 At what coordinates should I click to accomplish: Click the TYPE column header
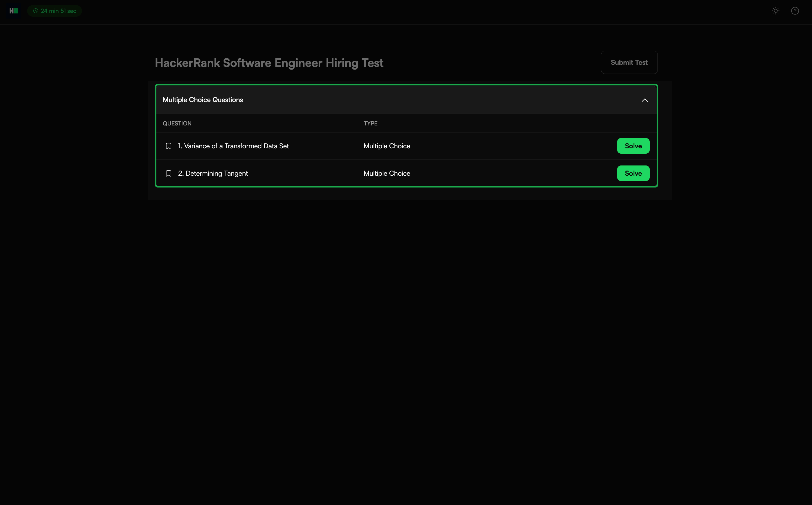click(x=371, y=123)
